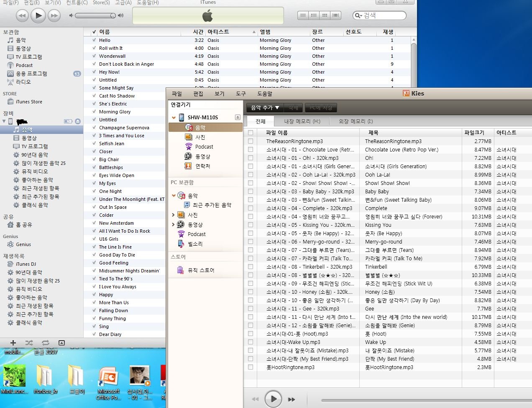
Task: Open the MiniLauncher desktop shortcut
Action: coord(14,379)
